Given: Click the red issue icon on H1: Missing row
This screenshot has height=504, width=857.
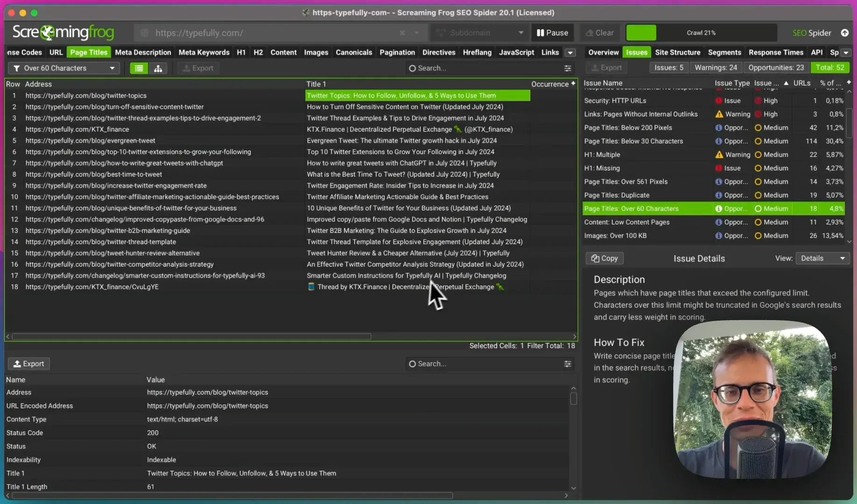Looking at the screenshot, I should click(719, 168).
